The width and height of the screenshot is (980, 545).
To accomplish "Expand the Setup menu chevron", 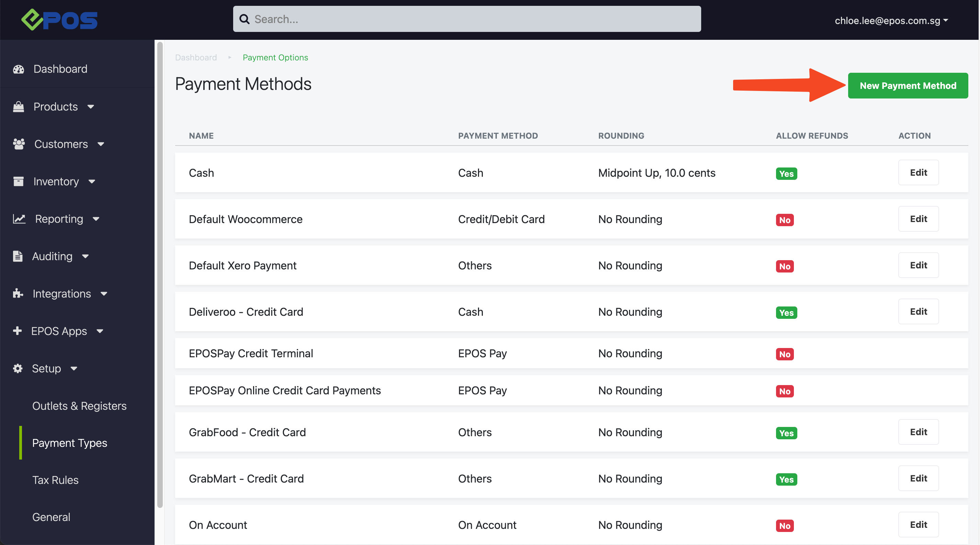I will click(x=74, y=369).
